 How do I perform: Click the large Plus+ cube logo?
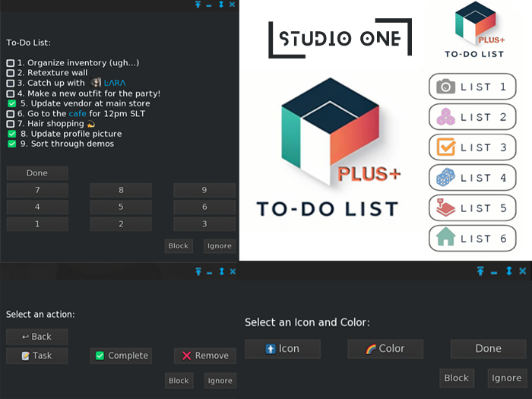pyautogui.click(x=331, y=131)
